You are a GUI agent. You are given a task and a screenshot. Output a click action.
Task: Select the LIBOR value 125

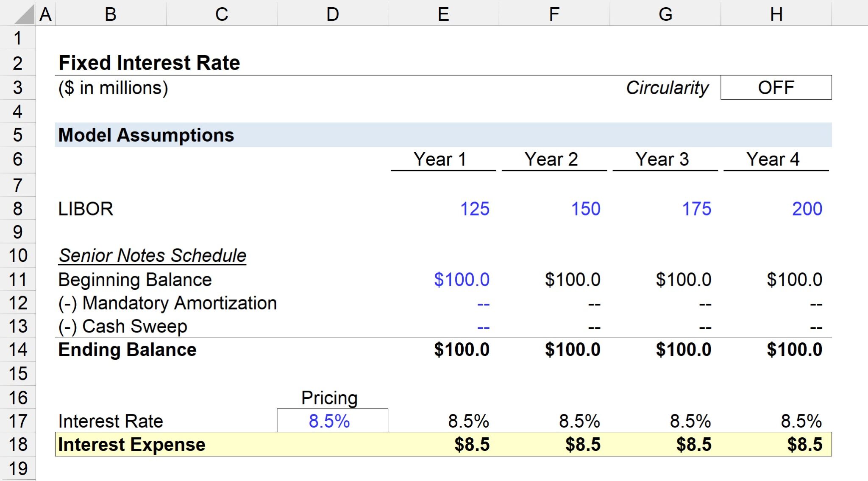475,208
